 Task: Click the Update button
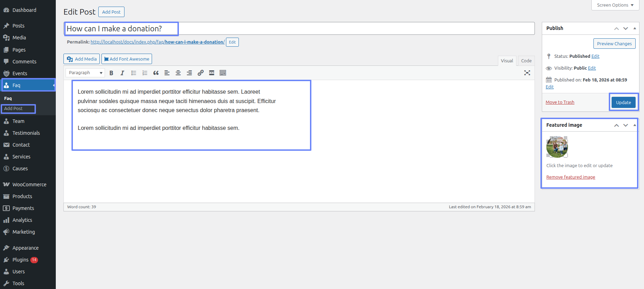pyautogui.click(x=623, y=102)
